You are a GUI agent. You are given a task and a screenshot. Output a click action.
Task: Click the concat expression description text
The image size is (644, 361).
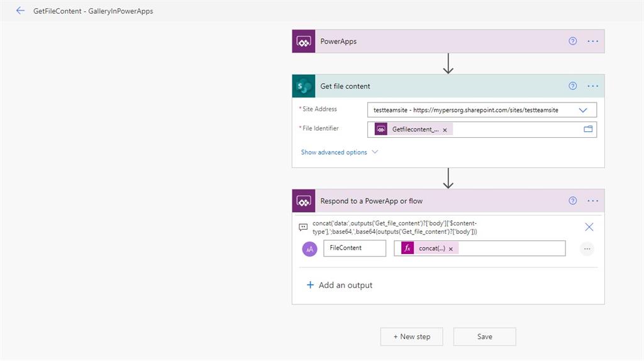[x=395, y=228]
